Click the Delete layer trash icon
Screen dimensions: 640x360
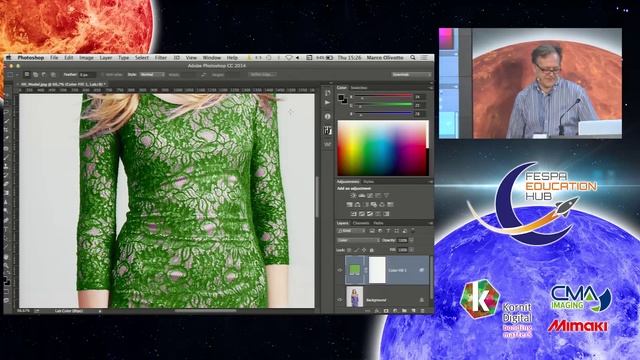click(422, 311)
